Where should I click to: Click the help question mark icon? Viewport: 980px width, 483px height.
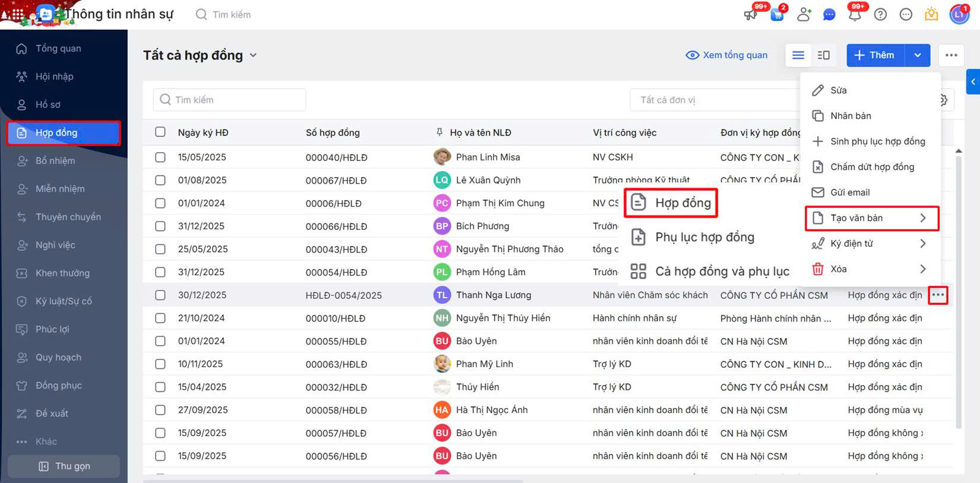[x=880, y=15]
